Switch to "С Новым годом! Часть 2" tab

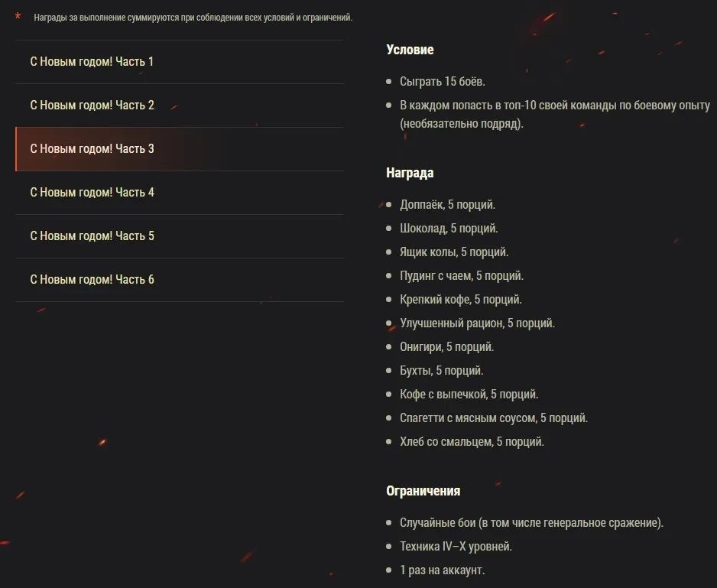click(x=92, y=106)
